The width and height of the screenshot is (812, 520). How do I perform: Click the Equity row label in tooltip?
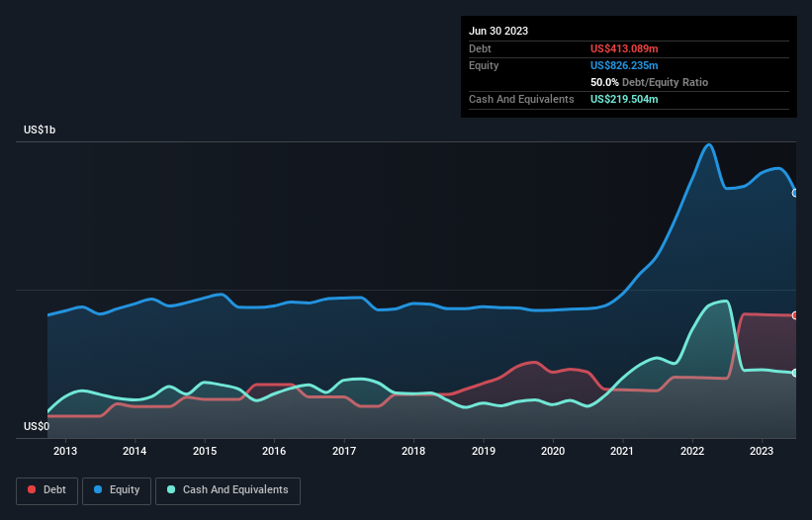484,65
